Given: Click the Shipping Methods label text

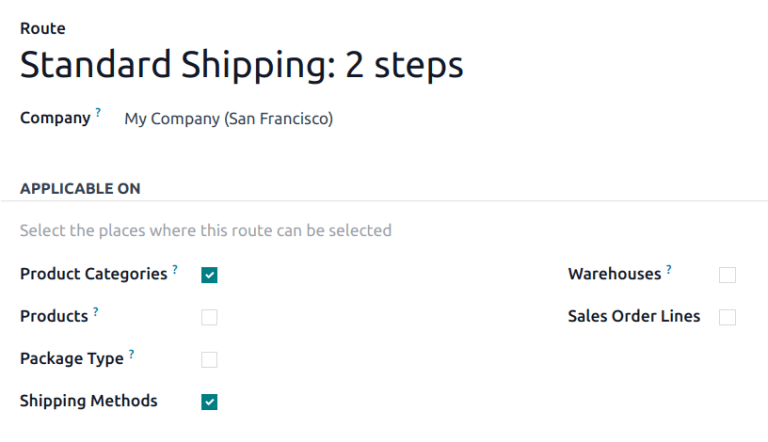Looking at the screenshot, I should (88, 401).
